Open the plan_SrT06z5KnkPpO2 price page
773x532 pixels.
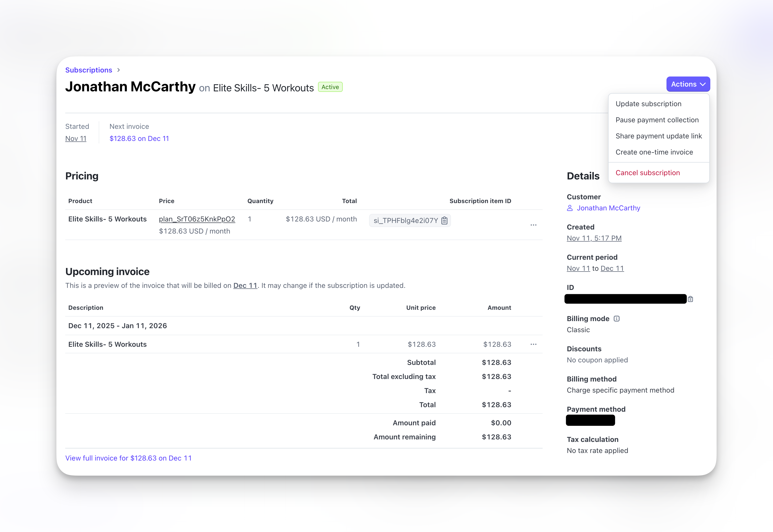pos(197,219)
